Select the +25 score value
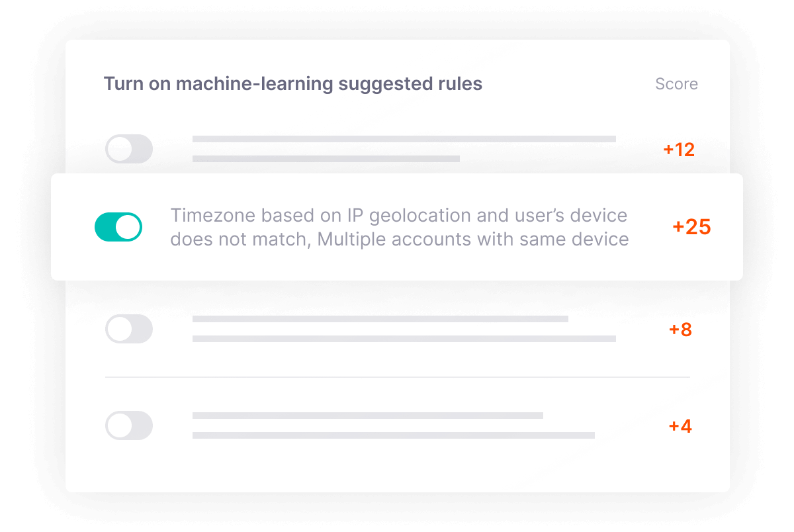 (x=691, y=227)
